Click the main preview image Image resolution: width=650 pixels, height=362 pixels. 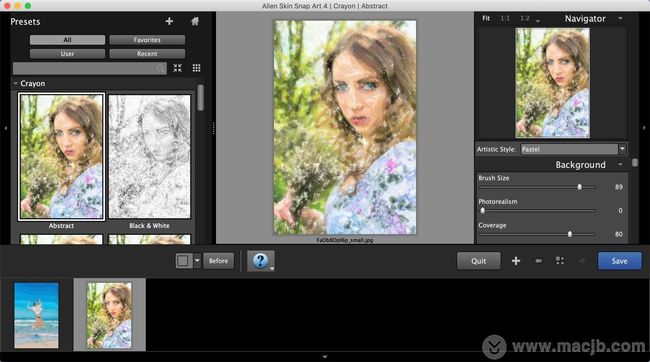click(345, 128)
